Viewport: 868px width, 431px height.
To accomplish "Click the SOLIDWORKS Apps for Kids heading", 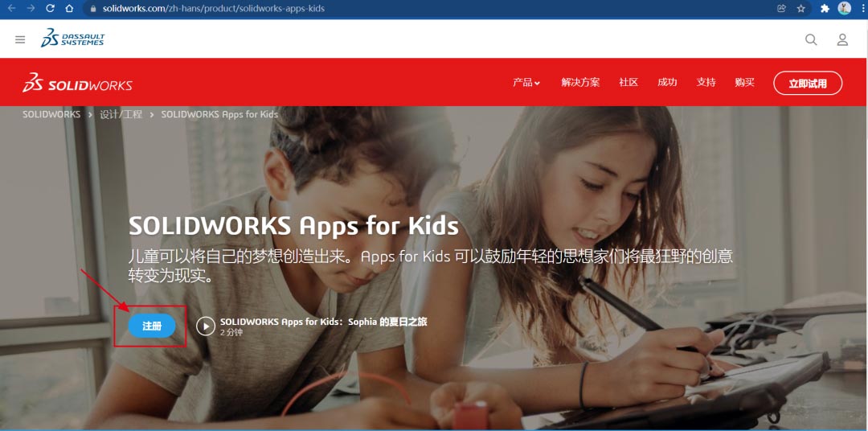I will [x=293, y=226].
